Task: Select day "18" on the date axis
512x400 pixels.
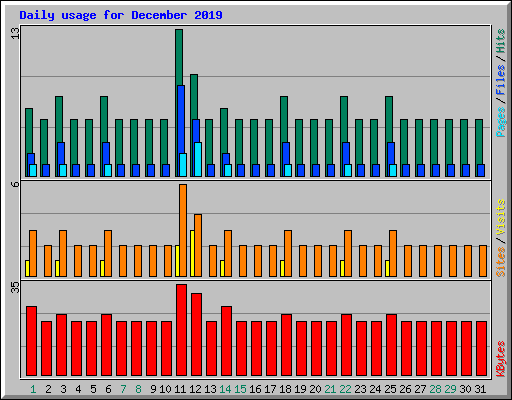Action: point(285,389)
